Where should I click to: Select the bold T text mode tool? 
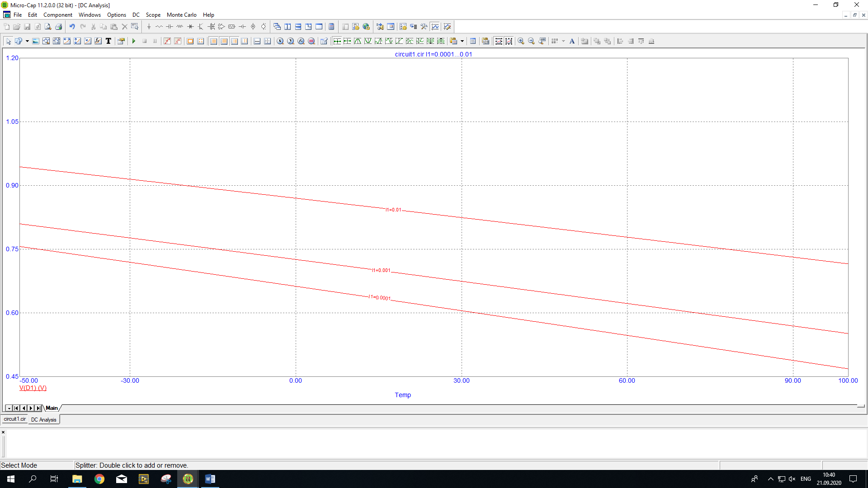point(108,41)
